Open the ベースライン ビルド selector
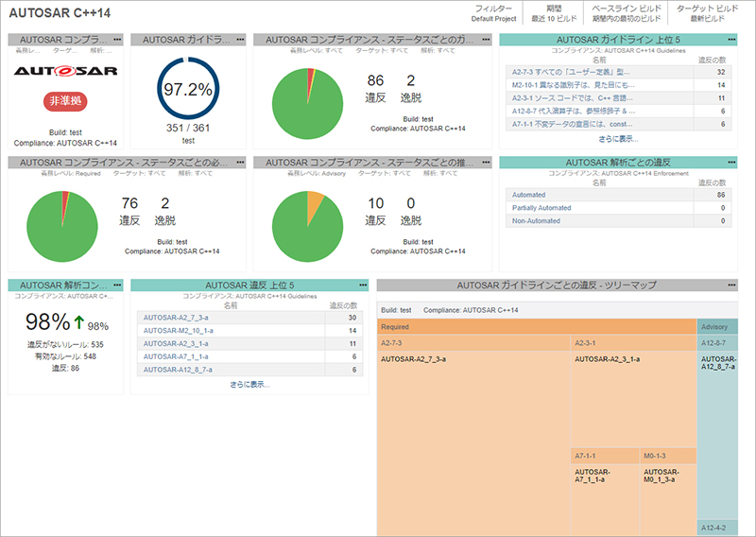The width and height of the screenshot is (756, 537). pyautogui.click(x=627, y=13)
